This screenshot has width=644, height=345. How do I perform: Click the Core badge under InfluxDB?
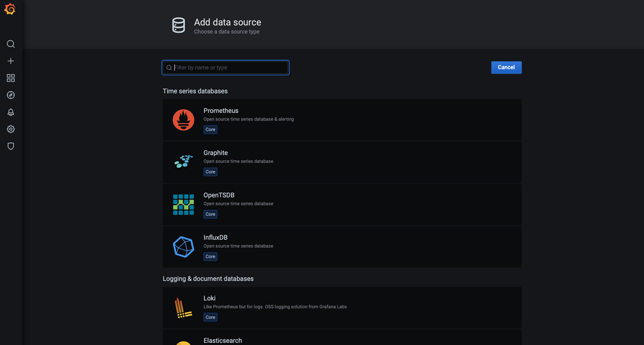(x=210, y=257)
